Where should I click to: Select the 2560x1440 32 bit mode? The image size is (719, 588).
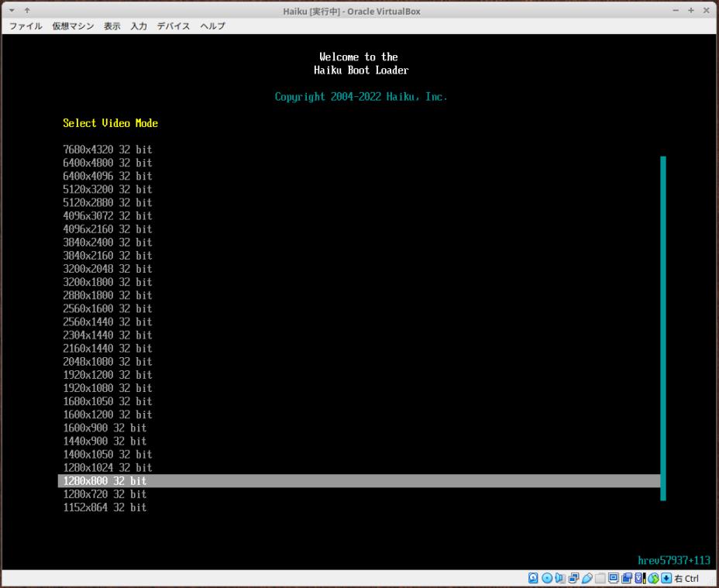(107, 322)
